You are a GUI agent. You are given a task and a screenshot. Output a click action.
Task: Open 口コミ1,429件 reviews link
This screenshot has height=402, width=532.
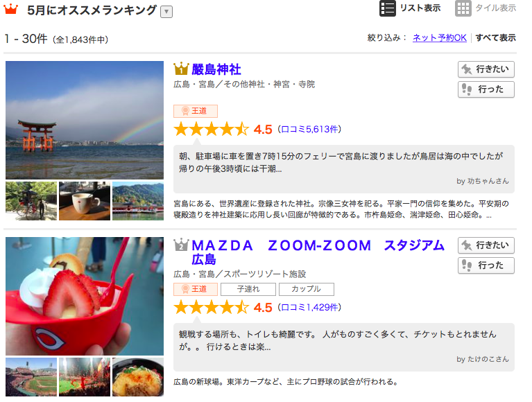pyautogui.click(x=309, y=308)
